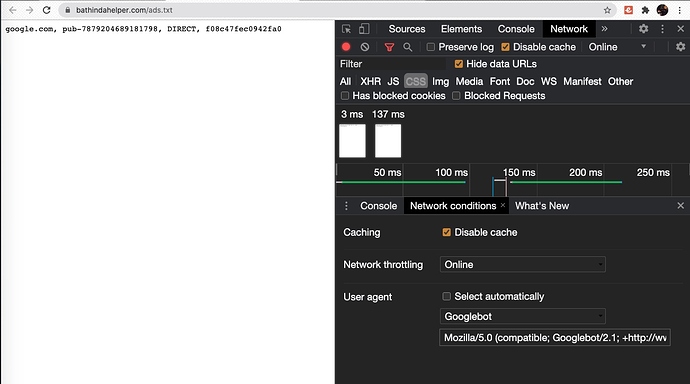
Task: Switch to Sources tab
Action: (x=407, y=29)
